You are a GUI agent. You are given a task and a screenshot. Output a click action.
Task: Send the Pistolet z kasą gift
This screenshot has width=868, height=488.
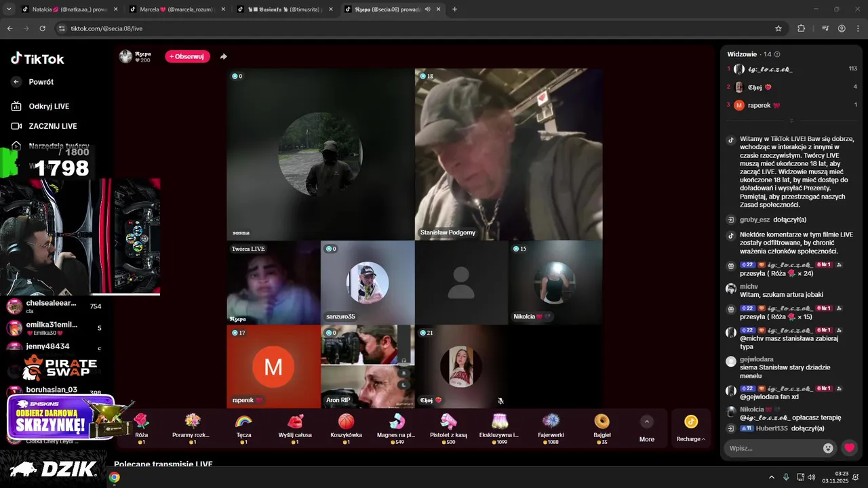[448, 428]
